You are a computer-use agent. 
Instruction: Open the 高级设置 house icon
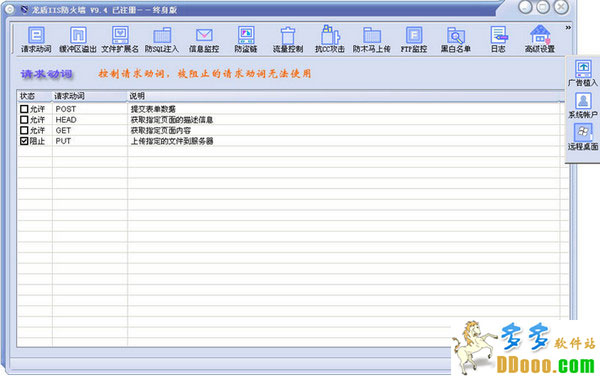540,39
